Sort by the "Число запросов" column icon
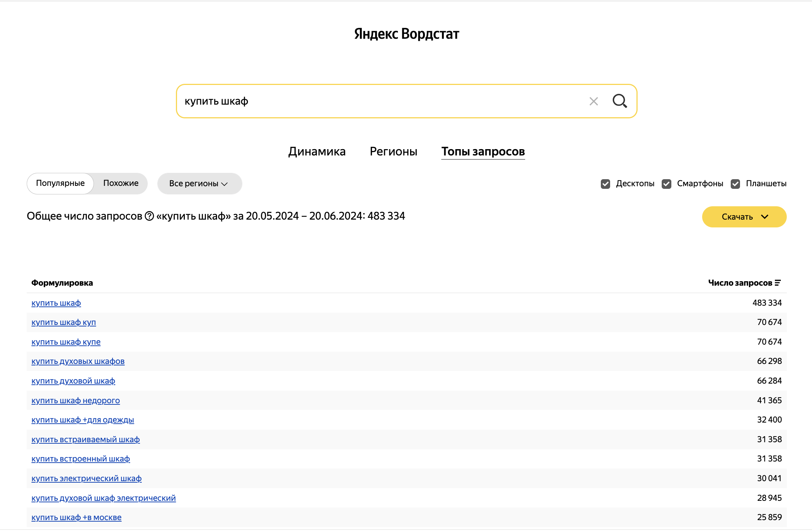This screenshot has width=812, height=532. click(x=778, y=283)
